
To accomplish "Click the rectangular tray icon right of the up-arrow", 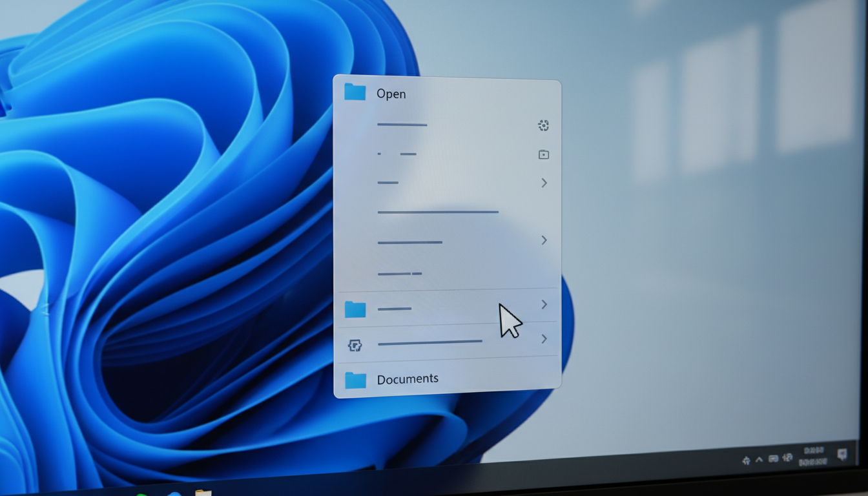I will click(773, 459).
